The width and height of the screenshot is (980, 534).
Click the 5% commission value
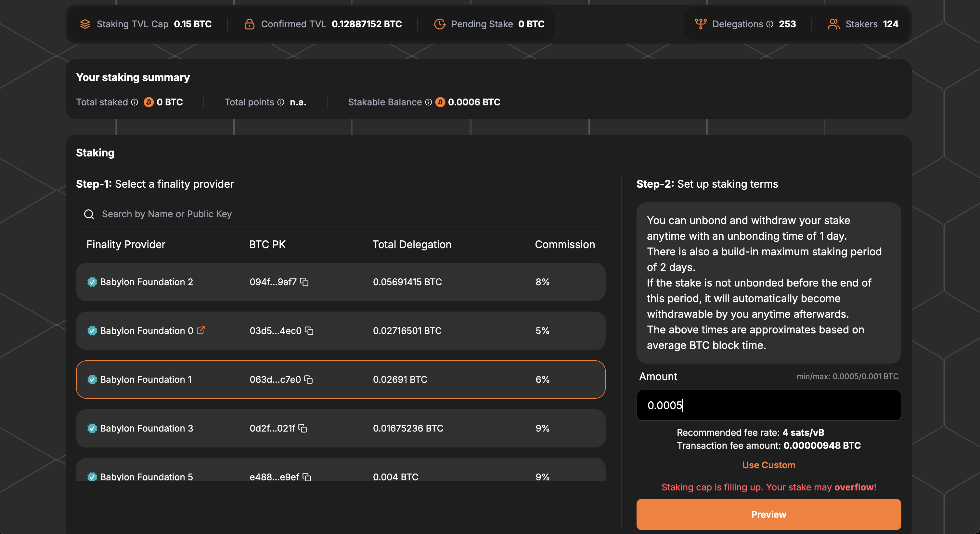click(x=543, y=331)
